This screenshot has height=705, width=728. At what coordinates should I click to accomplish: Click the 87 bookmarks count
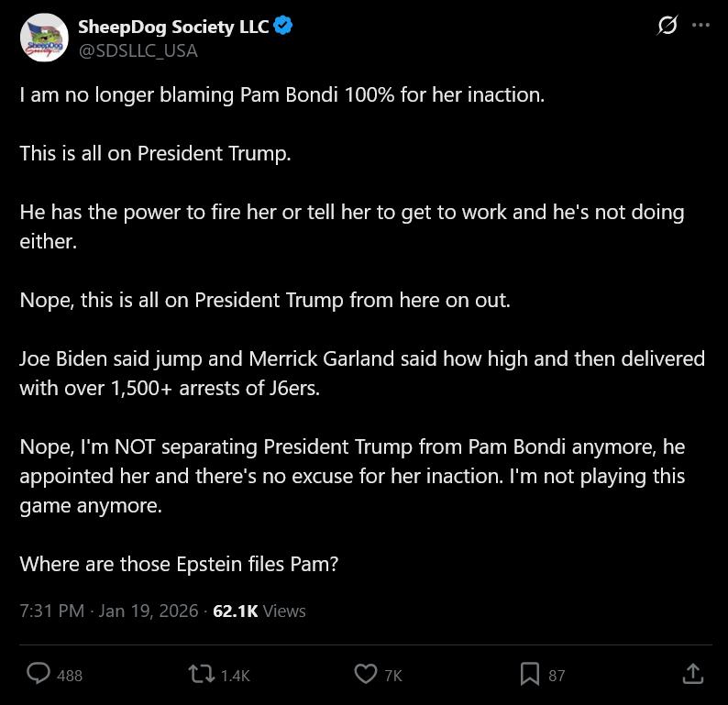coord(557,676)
